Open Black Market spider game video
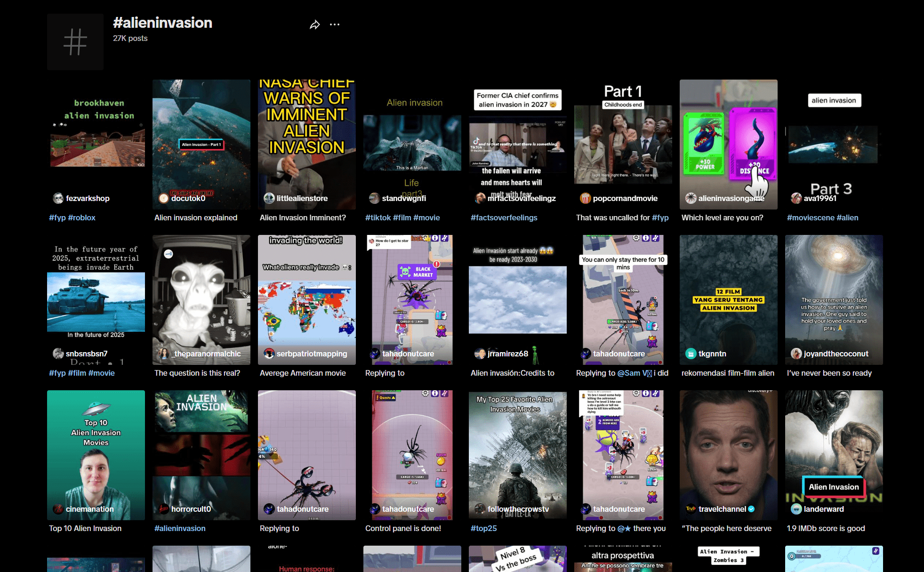This screenshot has height=572, width=924. 412,300
